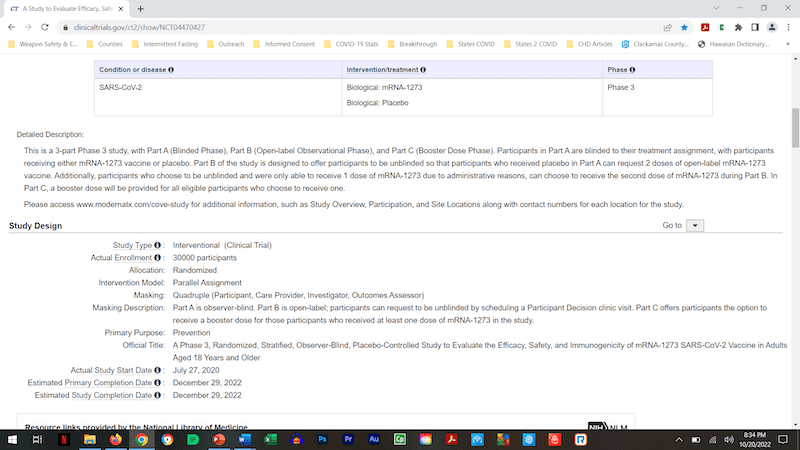The width and height of the screenshot is (800, 450).
Task: Open the tab search chevron
Action: [716, 8]
